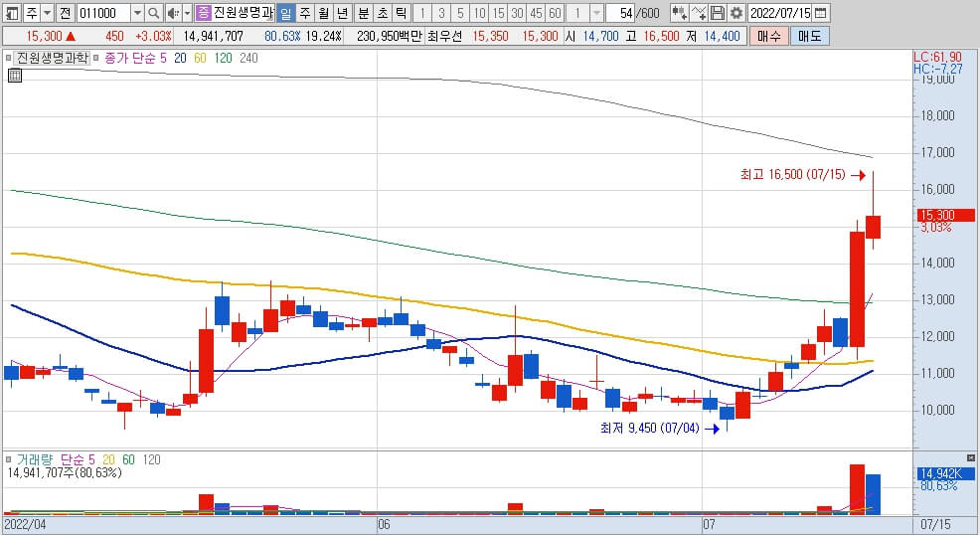Select the 3 minute interval button
Screen dimensions: 980x535
pos(441,13)
